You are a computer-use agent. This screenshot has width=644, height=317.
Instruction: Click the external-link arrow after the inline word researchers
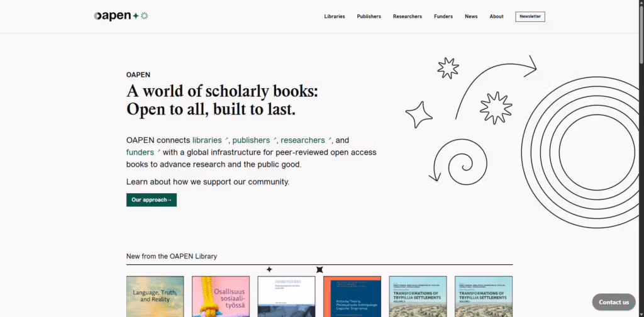[330, 139]
